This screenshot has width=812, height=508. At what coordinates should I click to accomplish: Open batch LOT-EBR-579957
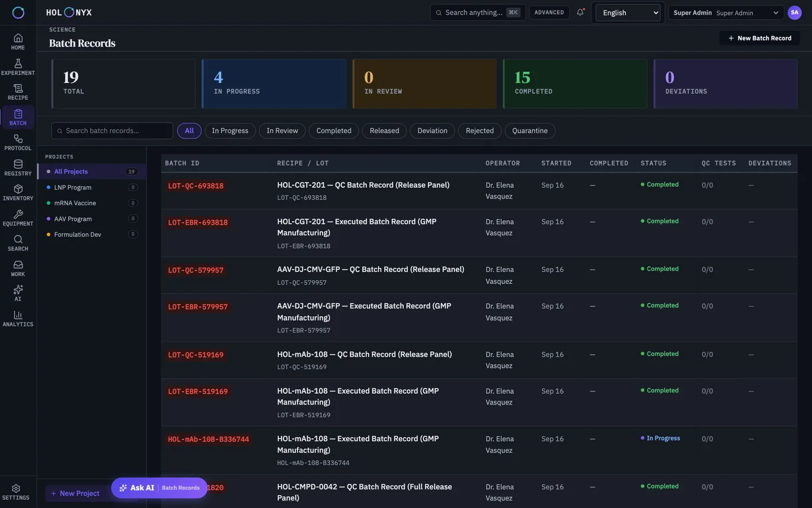click(198, 307)
